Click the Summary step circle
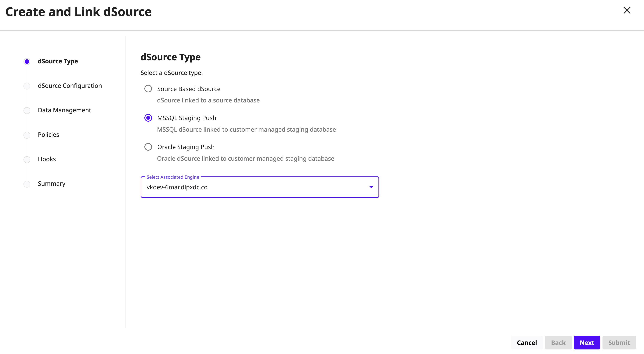This screenshot has height=354, width=644. 27,184
